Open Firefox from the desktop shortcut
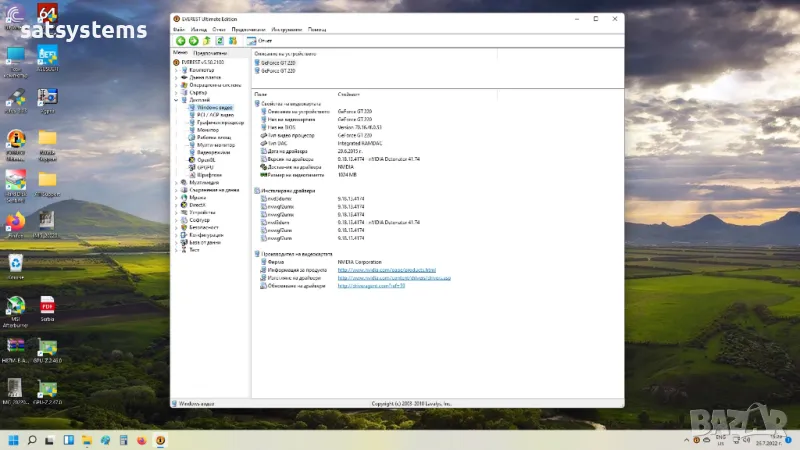Viewport: 800px width, 450px height. (16, 222)
